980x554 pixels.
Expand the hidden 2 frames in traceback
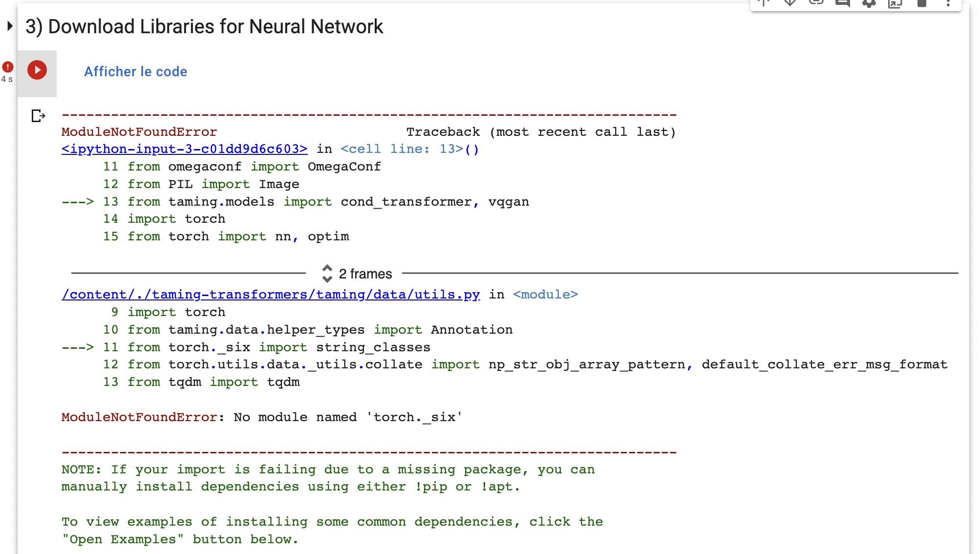click(365, 274)
